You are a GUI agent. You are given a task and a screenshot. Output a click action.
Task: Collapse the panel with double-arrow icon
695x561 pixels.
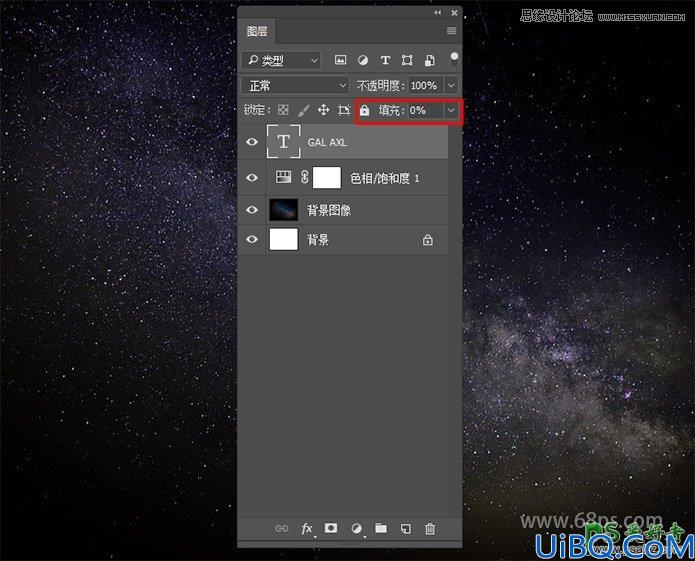click(x=438, y=13)
